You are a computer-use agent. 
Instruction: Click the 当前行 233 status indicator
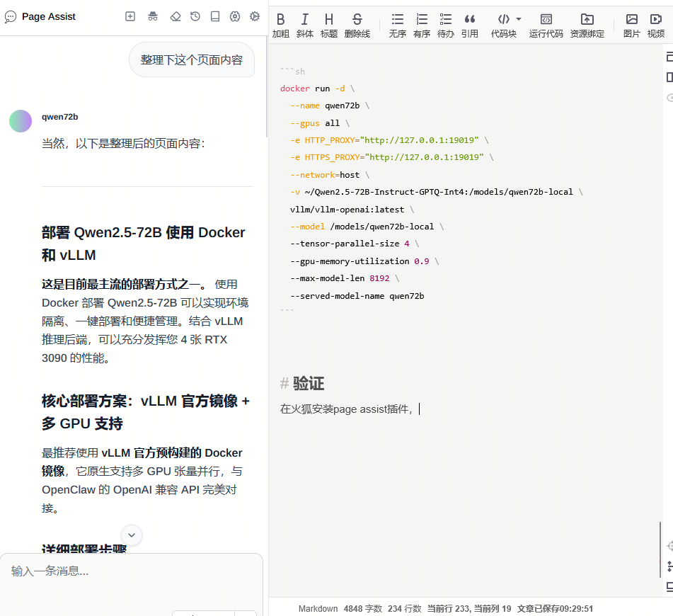[449, 609]
